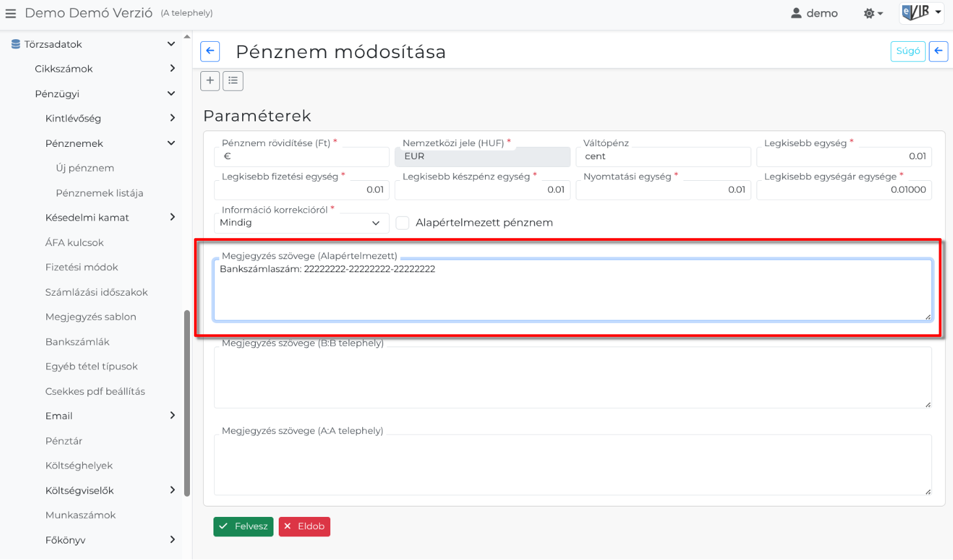The width and height of the screenshot is (953, 560).
Task: Toggle the Alapértelmezett pénznem checkbox
Action: pyautogui.click(x=403, y=223)
